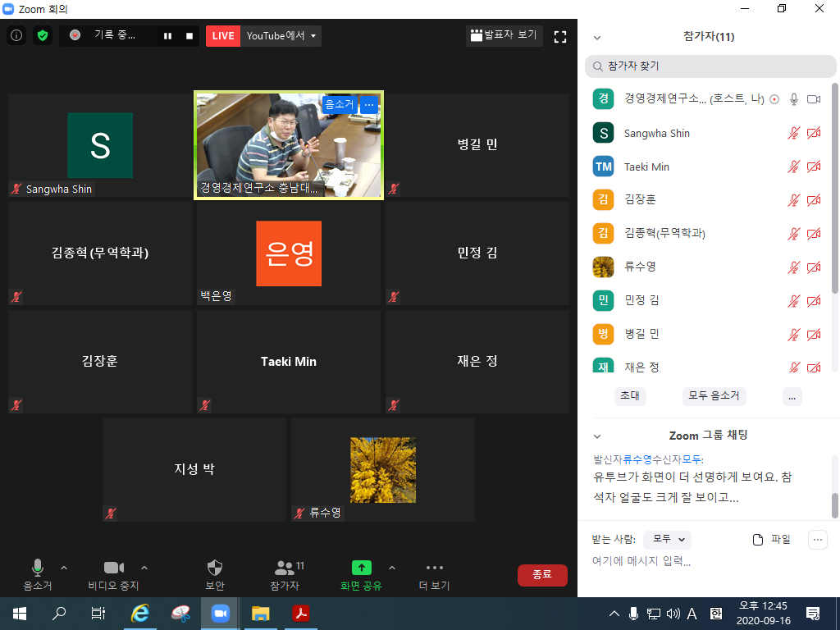The image size is (840, 630).
Task: Click the green encryption shield icon
Action: pos(43,36)
